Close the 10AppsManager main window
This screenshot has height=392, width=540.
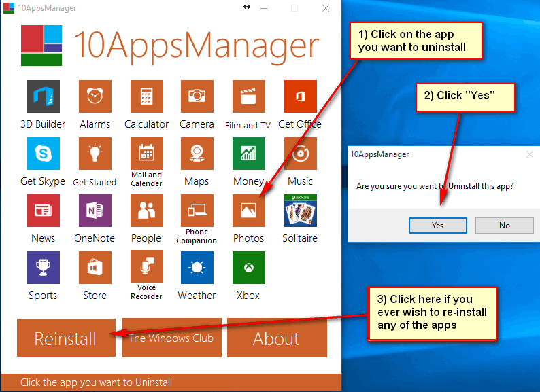coord(326,8)
